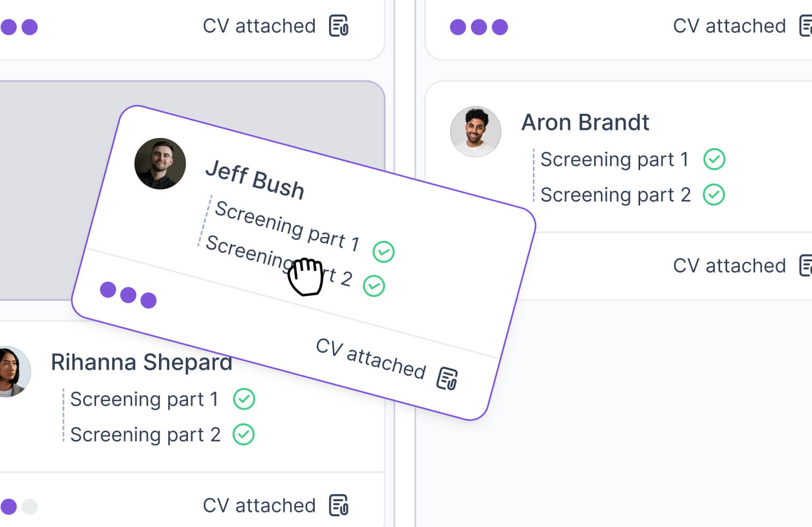Image resolution: width=812 pixels, height=527 pixels.
Task: Click Aron Brandt's avatar photo
Action: 476,131
